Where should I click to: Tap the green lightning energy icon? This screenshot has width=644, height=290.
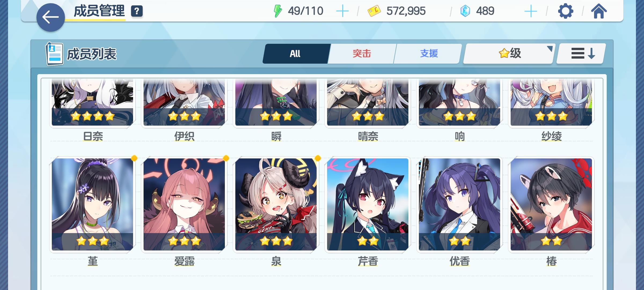pyautogui.click(x=277, y=11)
